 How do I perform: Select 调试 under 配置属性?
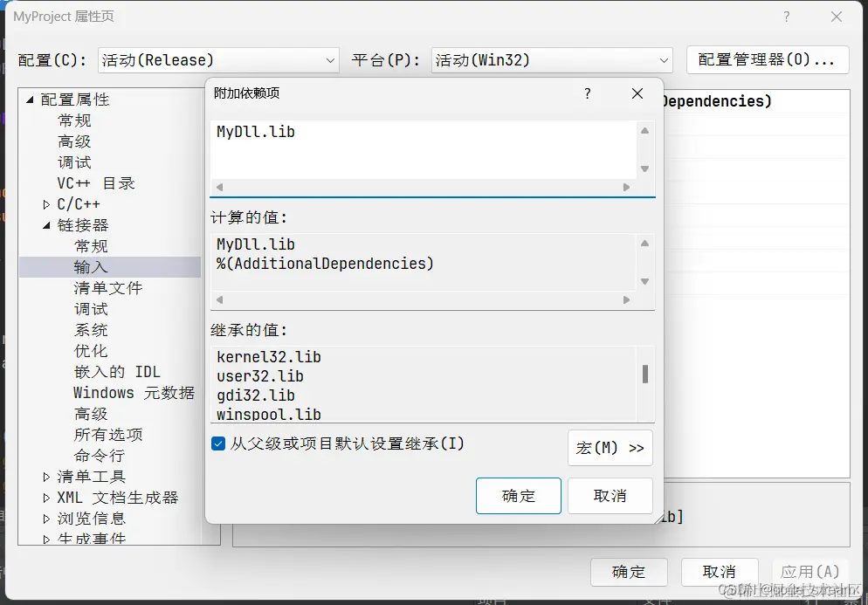(74, 162)
